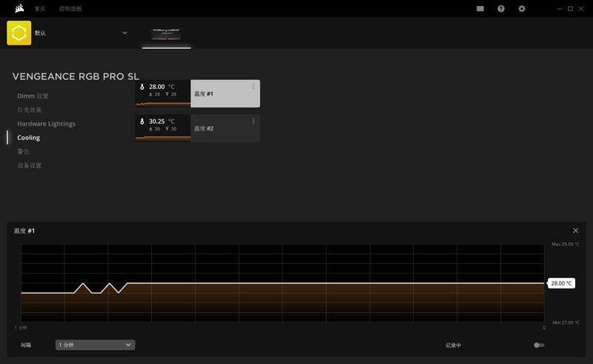
Task: Open the 首页 home tab
Action: [x=40, y=9]
